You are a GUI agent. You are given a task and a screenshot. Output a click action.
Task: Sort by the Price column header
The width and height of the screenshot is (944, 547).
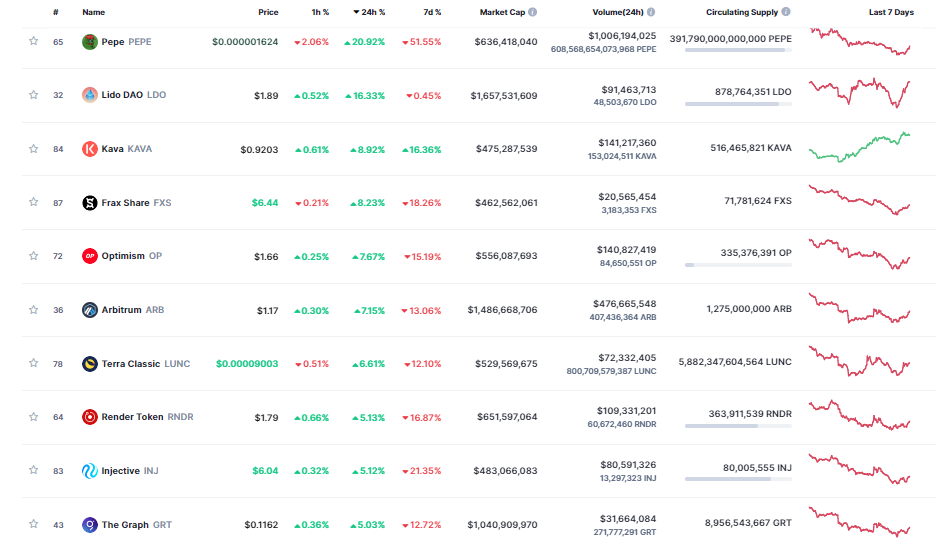pos(269,12)
